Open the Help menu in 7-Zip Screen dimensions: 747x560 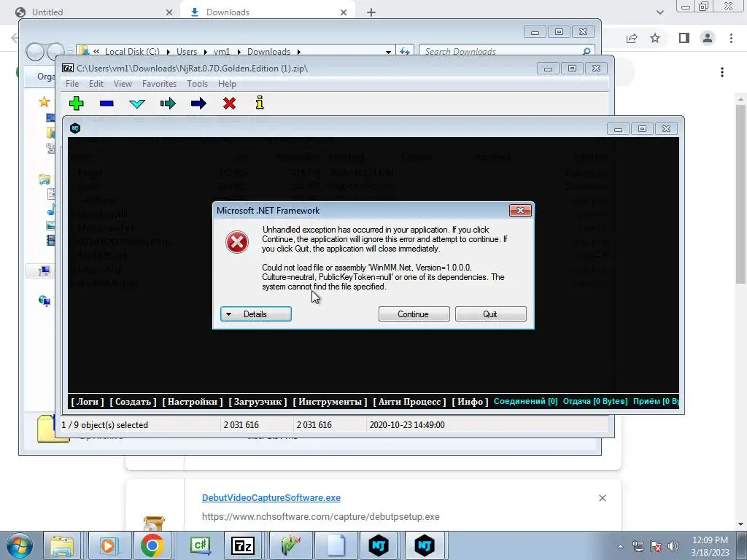click(x=227, y=84)
